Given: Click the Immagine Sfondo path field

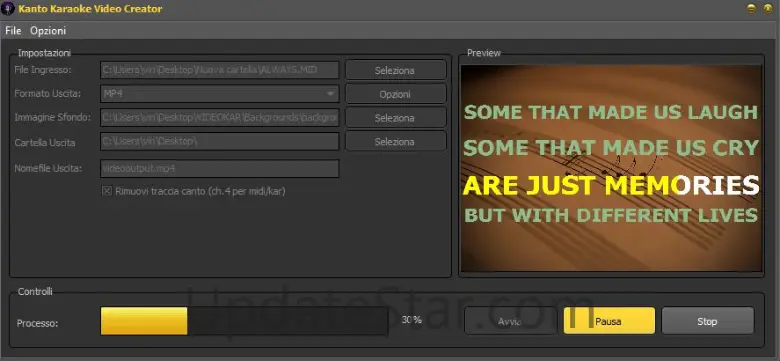Looking at the screenshot, I should (219, 118).
